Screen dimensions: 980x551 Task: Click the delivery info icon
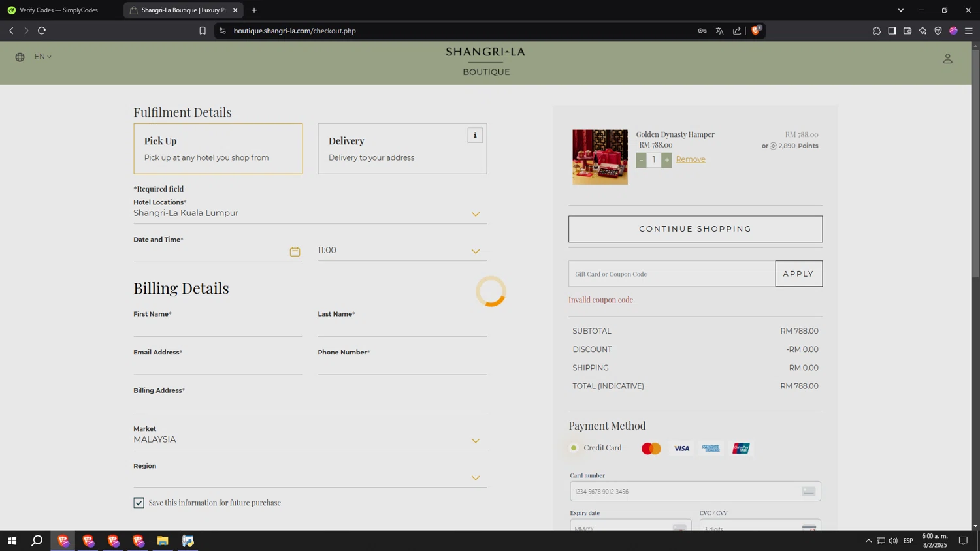[475, 135]
